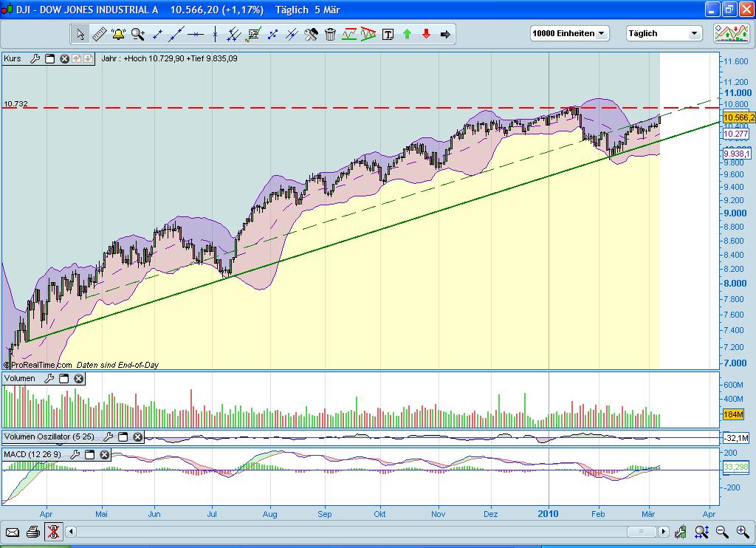Click the trash can delete tool
The image size is (756, 548).
pos(330,34)
